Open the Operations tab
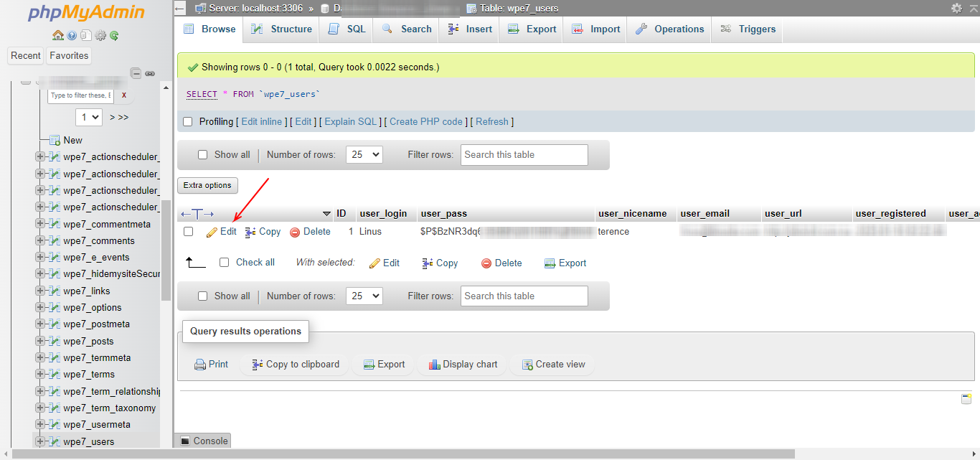 pyautogui.click(x=670, y=29)
